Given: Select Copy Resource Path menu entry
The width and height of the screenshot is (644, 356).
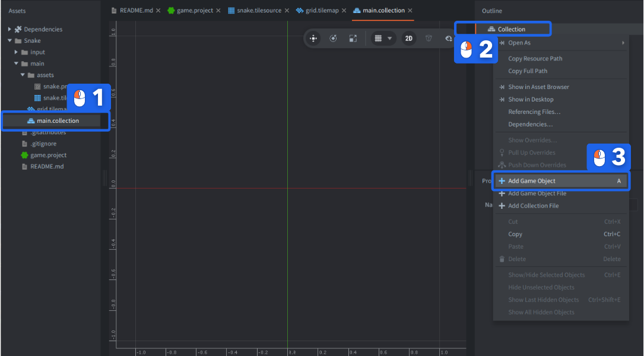Looking at the screenshot, I should pyautogui.click(x=535, y=59).
